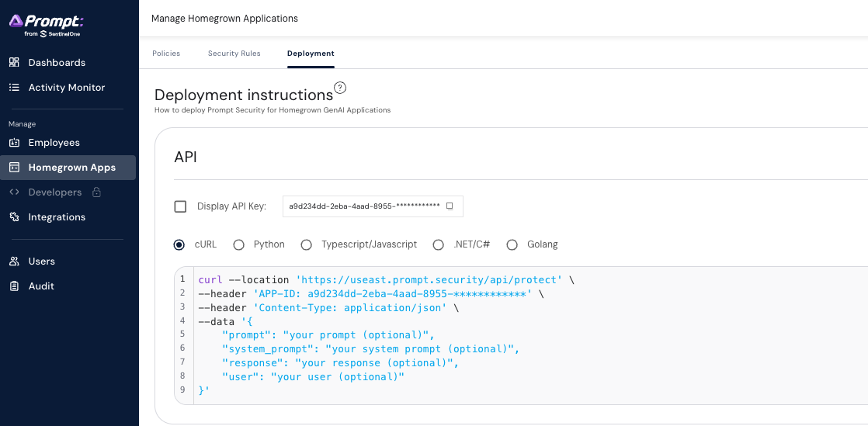Select the .NET/C# radio option
The height and width of the screenshot is (426, 868).
[439, 244]
